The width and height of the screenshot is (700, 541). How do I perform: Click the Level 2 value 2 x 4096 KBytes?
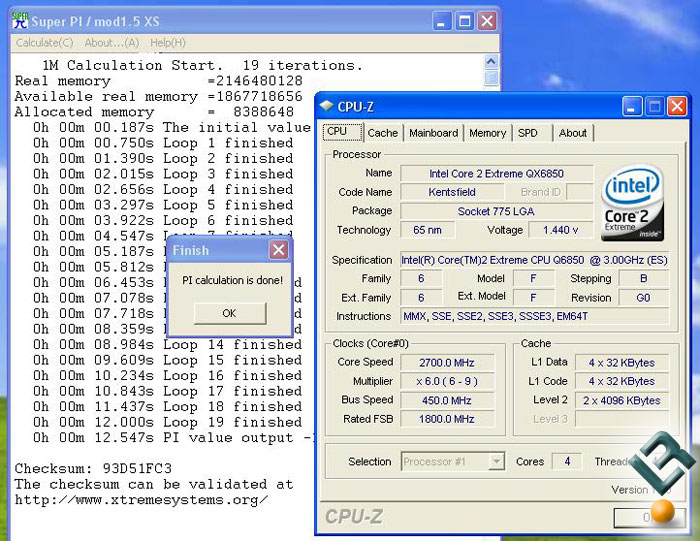(621, 400)
